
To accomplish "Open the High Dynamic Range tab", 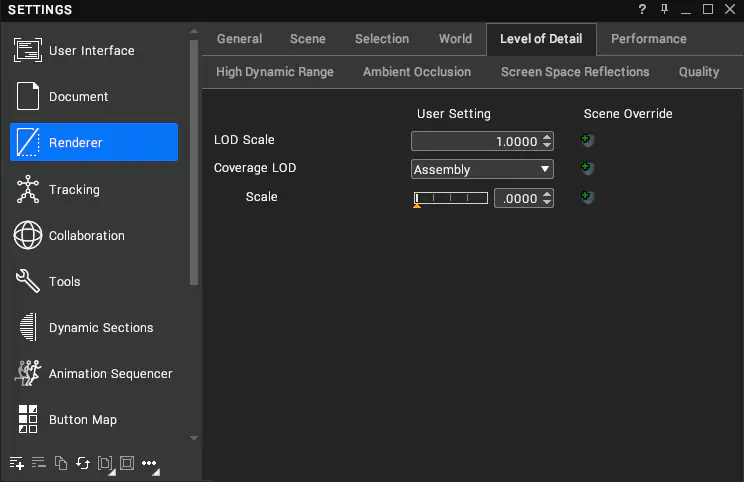I will click(x=275, y=72).
